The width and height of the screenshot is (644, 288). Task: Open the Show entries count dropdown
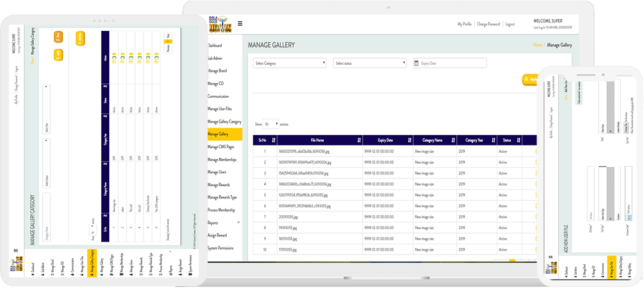270,124
